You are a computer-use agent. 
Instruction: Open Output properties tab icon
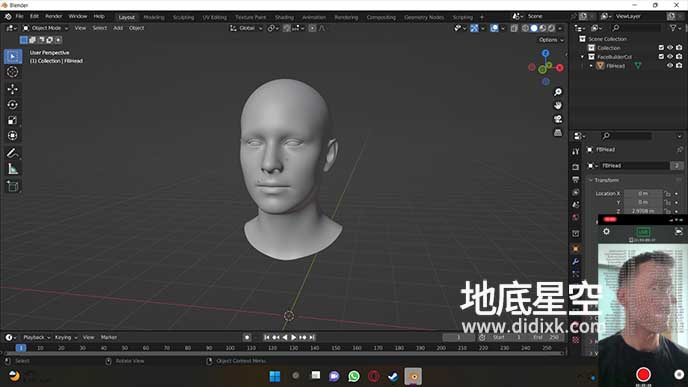point(576,180)
